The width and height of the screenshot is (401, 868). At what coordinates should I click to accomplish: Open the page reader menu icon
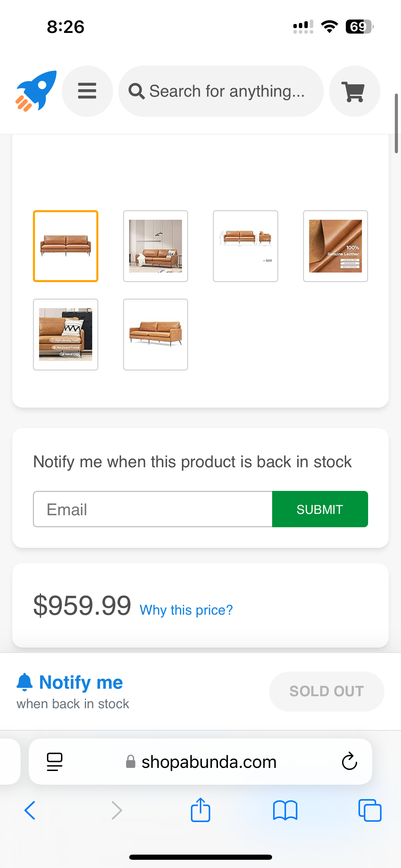click(x=54, y=761)
